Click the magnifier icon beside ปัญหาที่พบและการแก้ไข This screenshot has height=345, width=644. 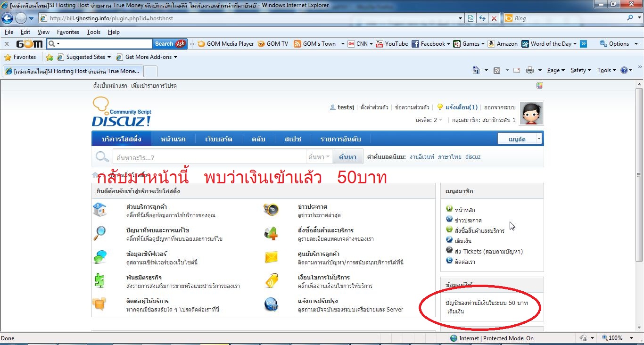[x=100, y=233]
